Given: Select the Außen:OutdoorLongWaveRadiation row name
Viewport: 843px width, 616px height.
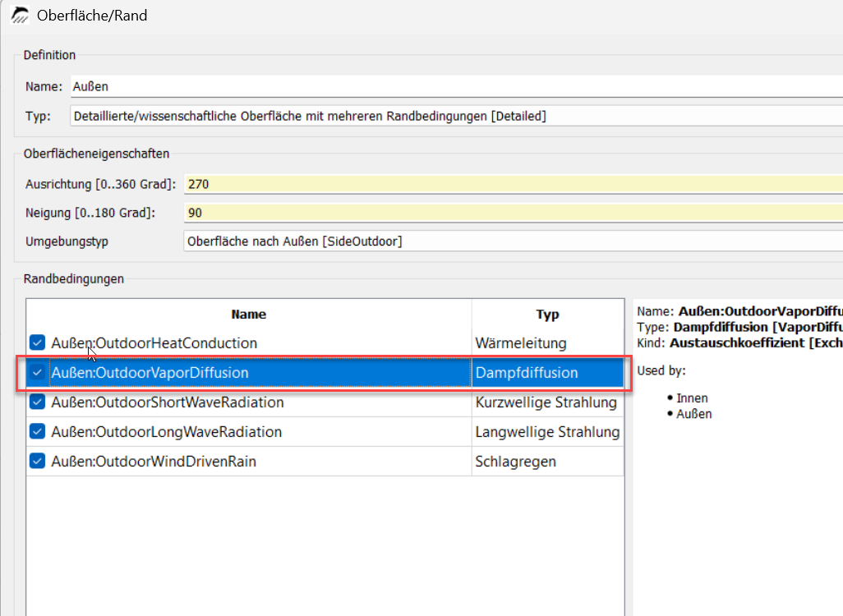Looking at the screenshot, I should click(166, 432).
